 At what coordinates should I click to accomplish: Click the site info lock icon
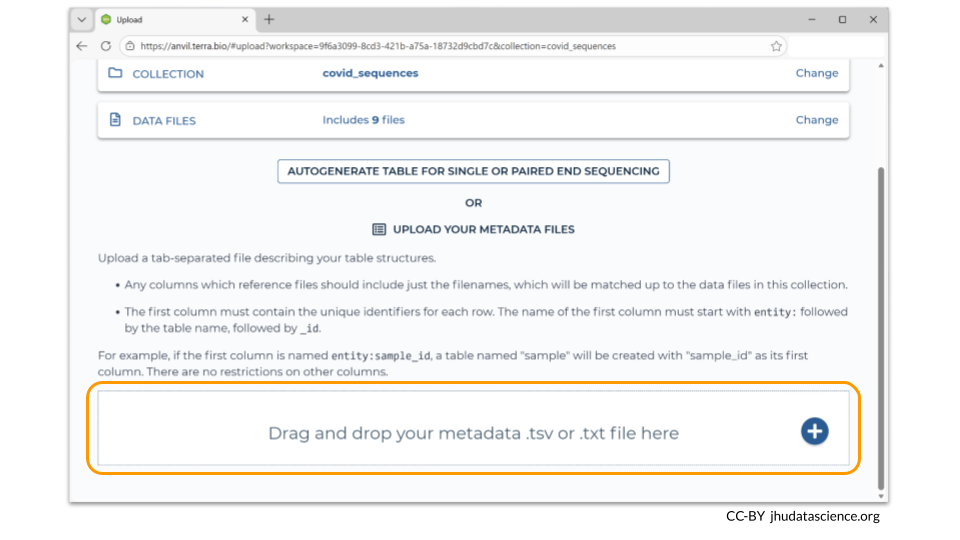[x=130, y=46]
